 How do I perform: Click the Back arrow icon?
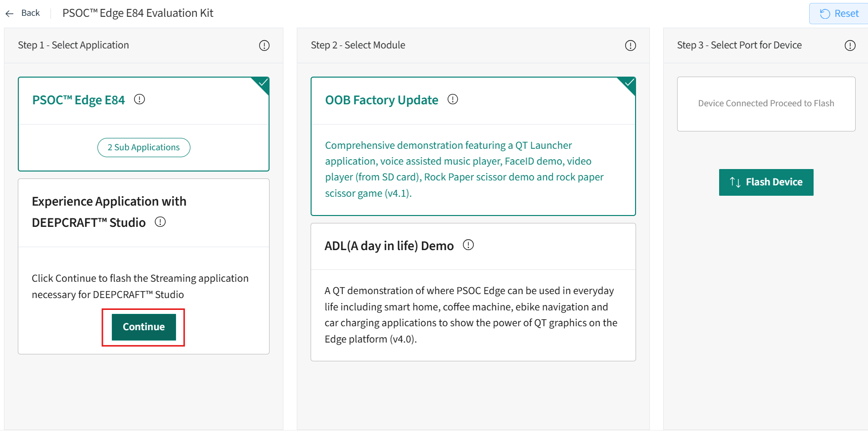9,13
